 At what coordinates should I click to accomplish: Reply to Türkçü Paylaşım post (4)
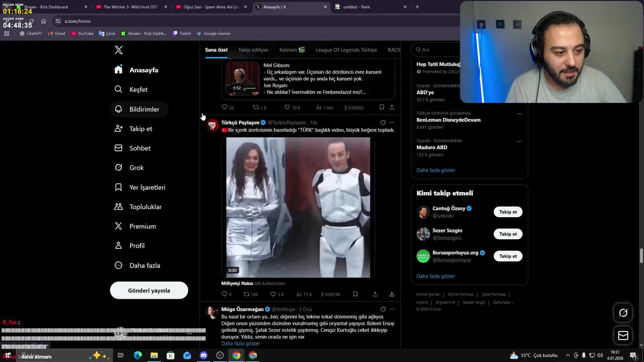(226, 294)
